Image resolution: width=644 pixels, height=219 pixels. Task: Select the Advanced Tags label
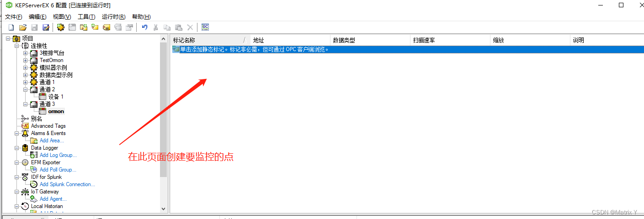pyautogui.click(x=48, y=126)
